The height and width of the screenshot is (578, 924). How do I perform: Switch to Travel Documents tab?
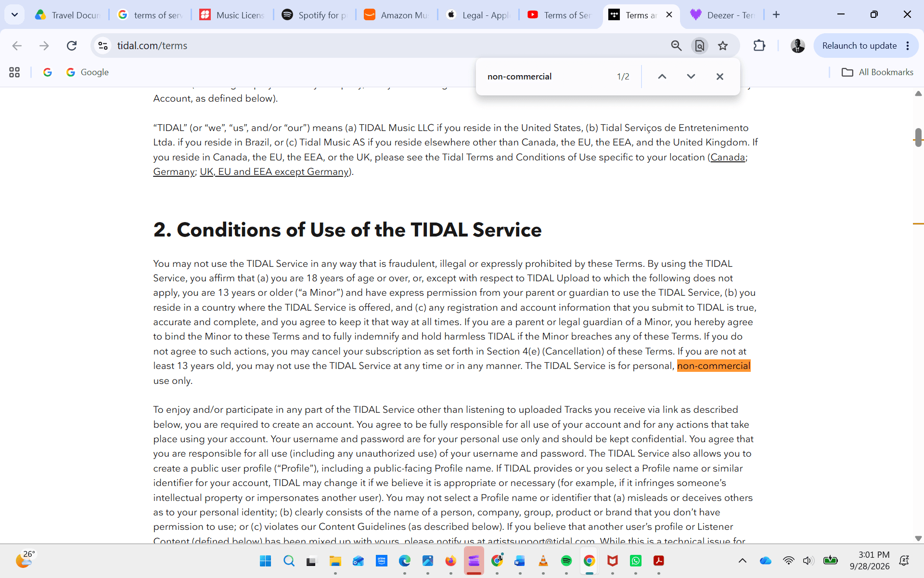(x=68, y=15)
